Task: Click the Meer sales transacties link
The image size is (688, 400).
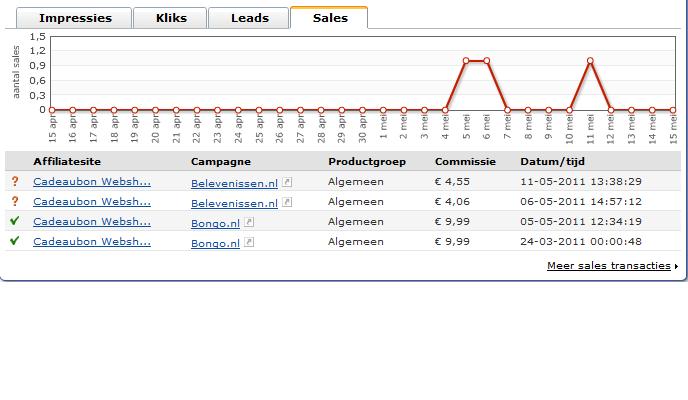Action: click(609, 266)
